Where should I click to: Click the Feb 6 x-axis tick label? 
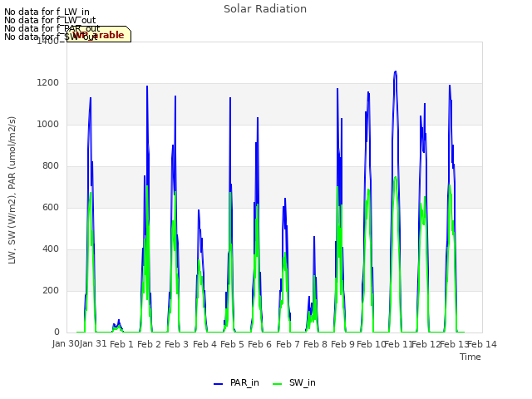(x=260, y=344)
